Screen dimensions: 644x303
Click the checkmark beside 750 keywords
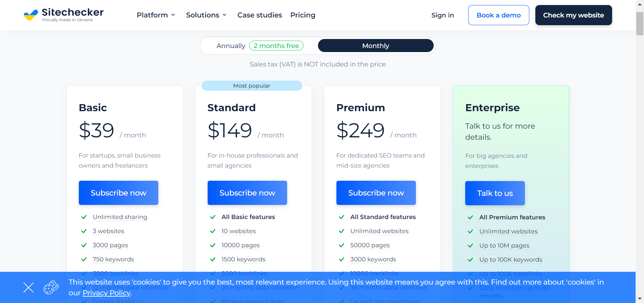click(x=84, y=259)
